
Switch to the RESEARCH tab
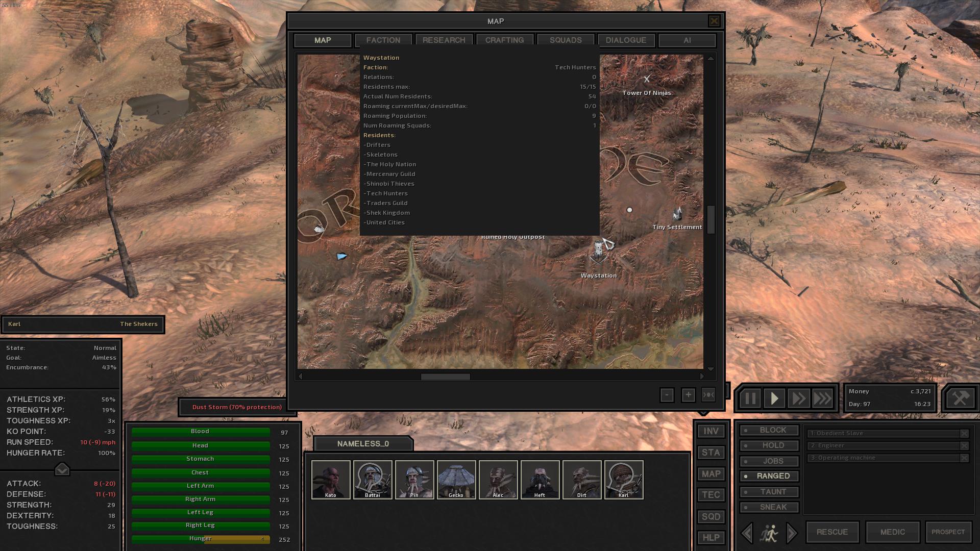pos(444,40)
